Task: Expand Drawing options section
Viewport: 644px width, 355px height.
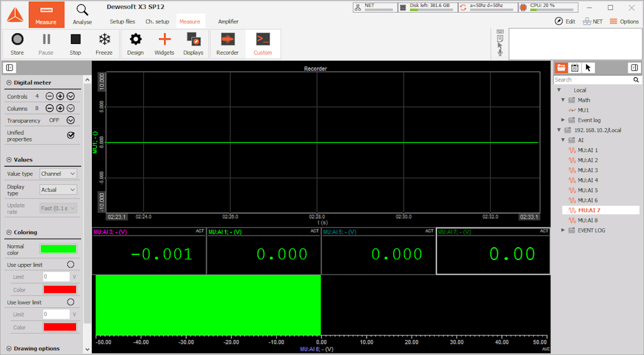Action: click(9, 349)
